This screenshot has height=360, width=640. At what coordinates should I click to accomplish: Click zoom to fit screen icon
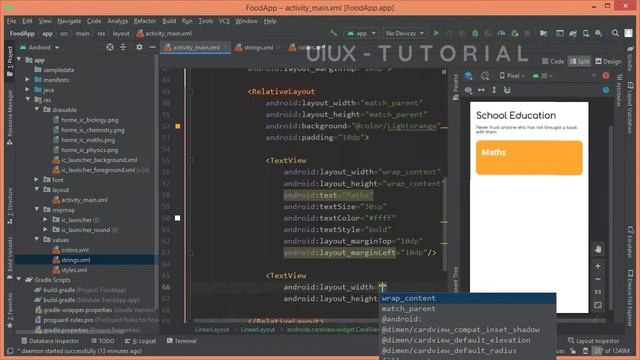[598, 305]
